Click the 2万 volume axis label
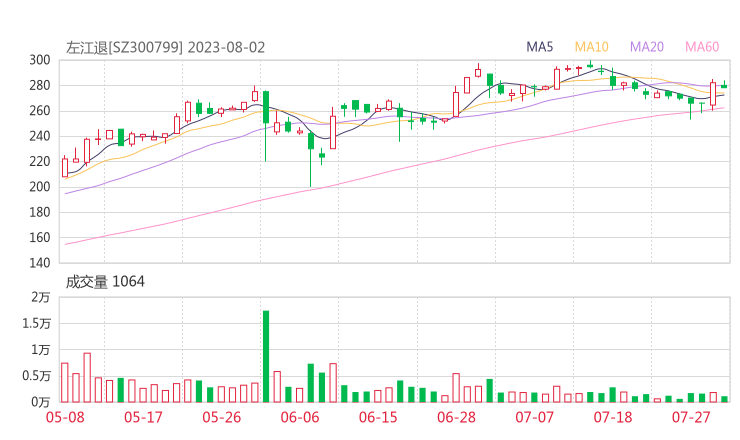Image resolution: width=740 pixels, height=440 pixels. click(x=41, y=297)
